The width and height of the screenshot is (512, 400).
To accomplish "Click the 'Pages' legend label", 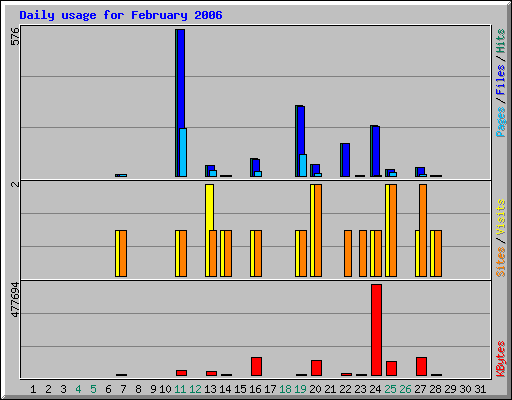I will 500,122.
